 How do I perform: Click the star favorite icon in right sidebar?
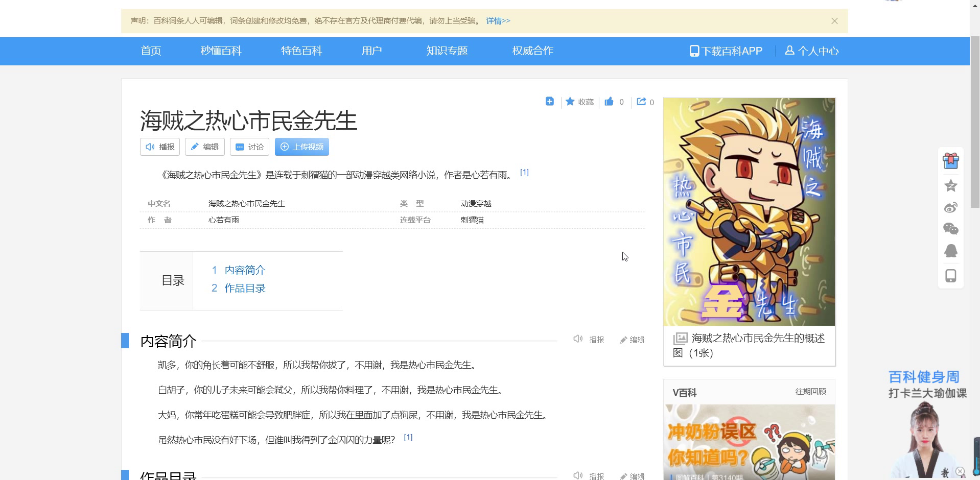(x=950, y=186)
